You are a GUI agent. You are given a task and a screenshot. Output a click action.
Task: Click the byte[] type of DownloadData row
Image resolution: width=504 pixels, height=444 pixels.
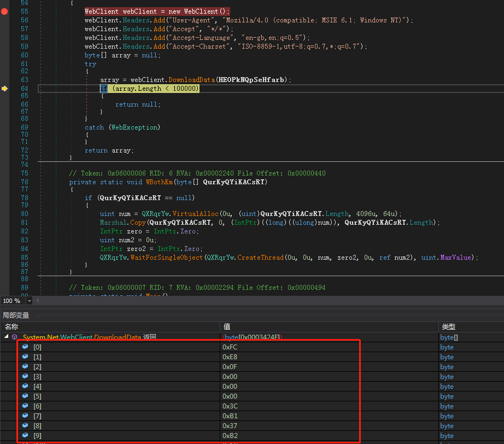[x=449, y=337]
